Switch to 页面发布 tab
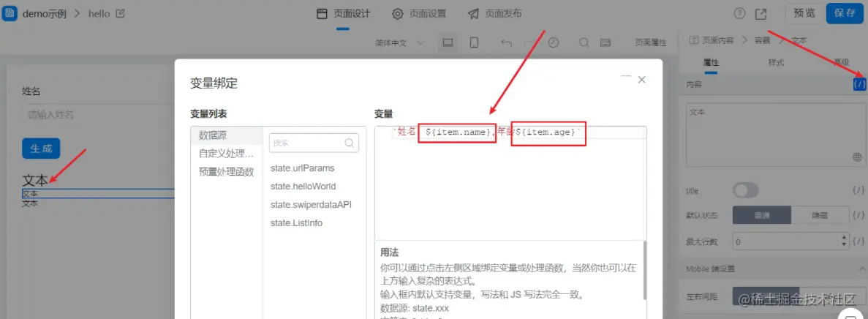Screen dimensions: 868x319 [x=494, y=14]
